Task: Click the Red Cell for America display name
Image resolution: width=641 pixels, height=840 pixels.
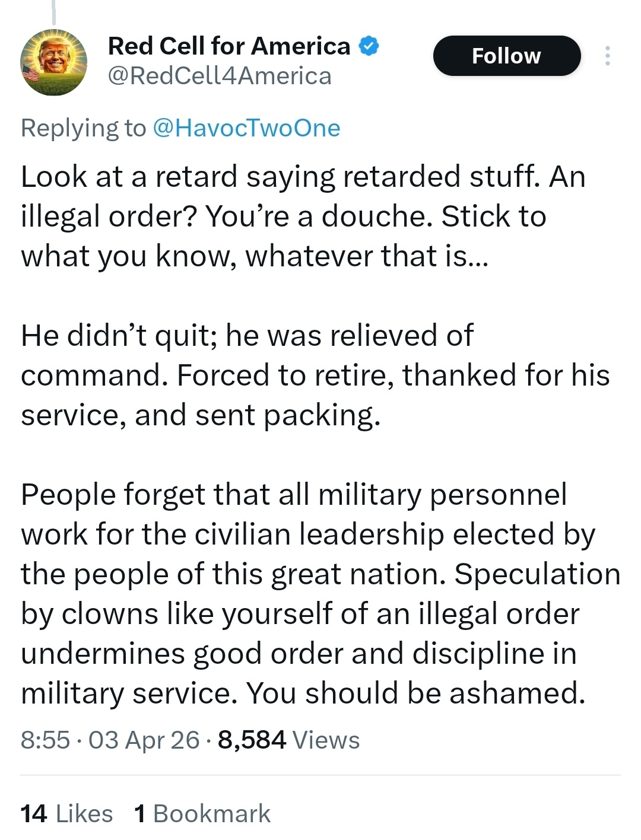Action: [x=229, y=46]
